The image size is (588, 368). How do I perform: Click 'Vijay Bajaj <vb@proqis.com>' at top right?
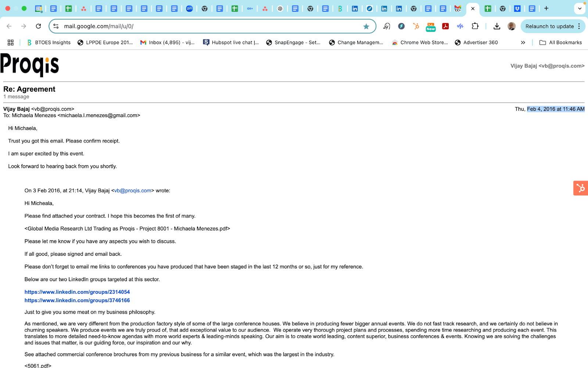548,66
